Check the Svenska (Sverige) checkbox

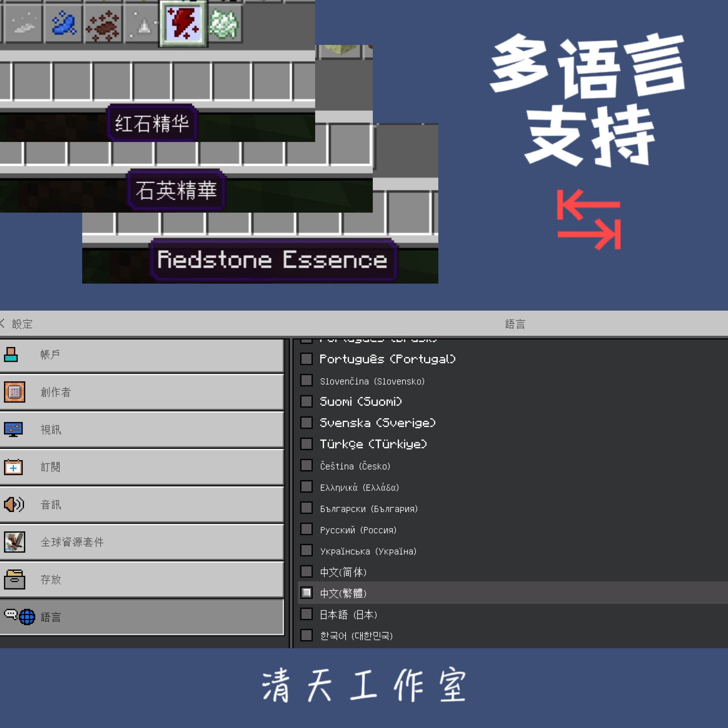point(306,423)
